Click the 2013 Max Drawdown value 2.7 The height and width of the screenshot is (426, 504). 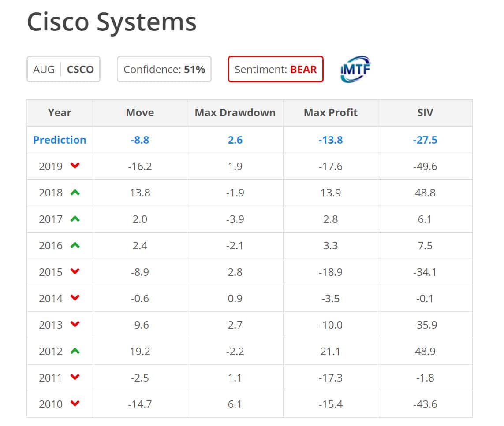pos(235,325)
